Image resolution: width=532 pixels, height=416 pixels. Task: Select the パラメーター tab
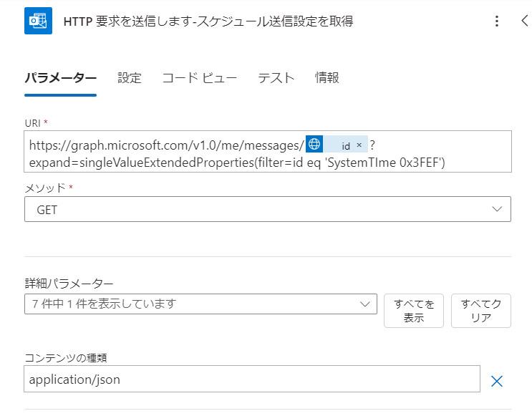pyautogui.click(x=60, y=78)
